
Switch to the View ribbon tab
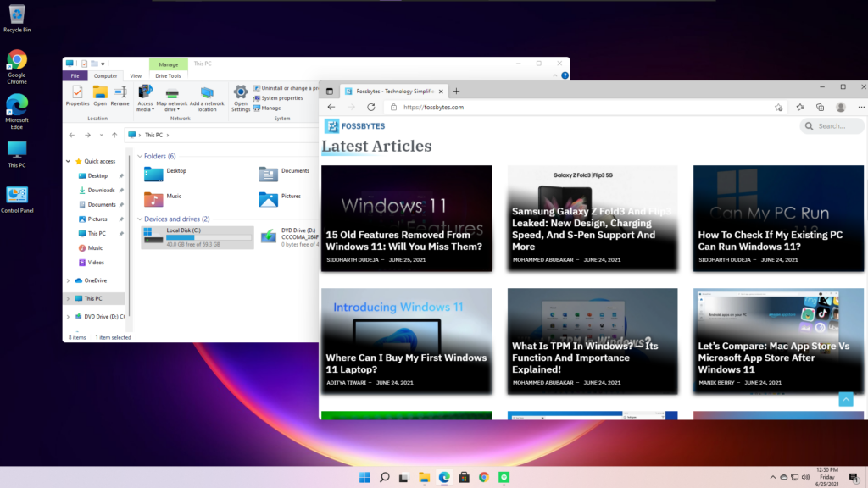[x=136, y=76]
